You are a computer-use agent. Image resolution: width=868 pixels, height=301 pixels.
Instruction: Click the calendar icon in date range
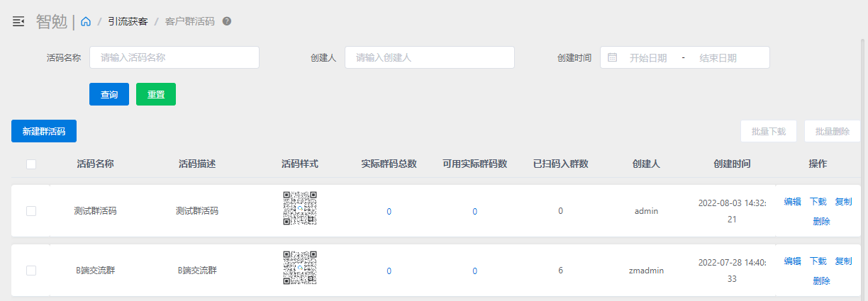613,57
